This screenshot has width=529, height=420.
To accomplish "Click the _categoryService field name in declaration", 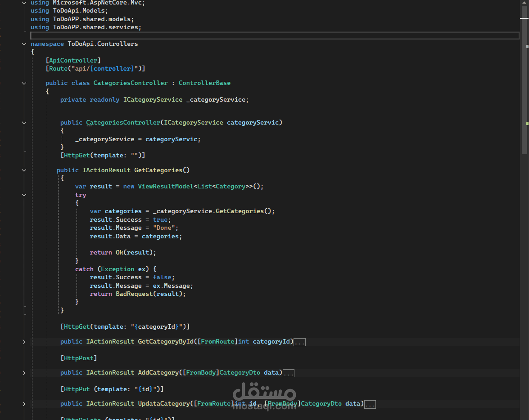I will 216,100.
